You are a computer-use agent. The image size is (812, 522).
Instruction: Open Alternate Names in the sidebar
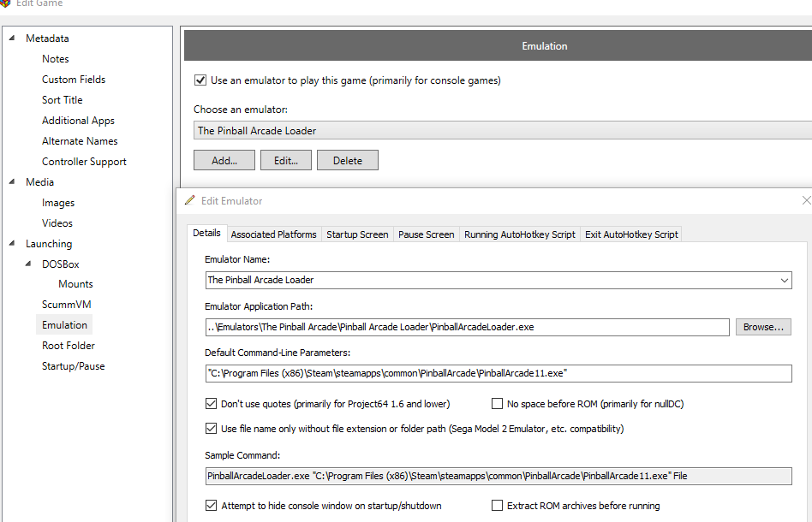[x=80, y=140]
